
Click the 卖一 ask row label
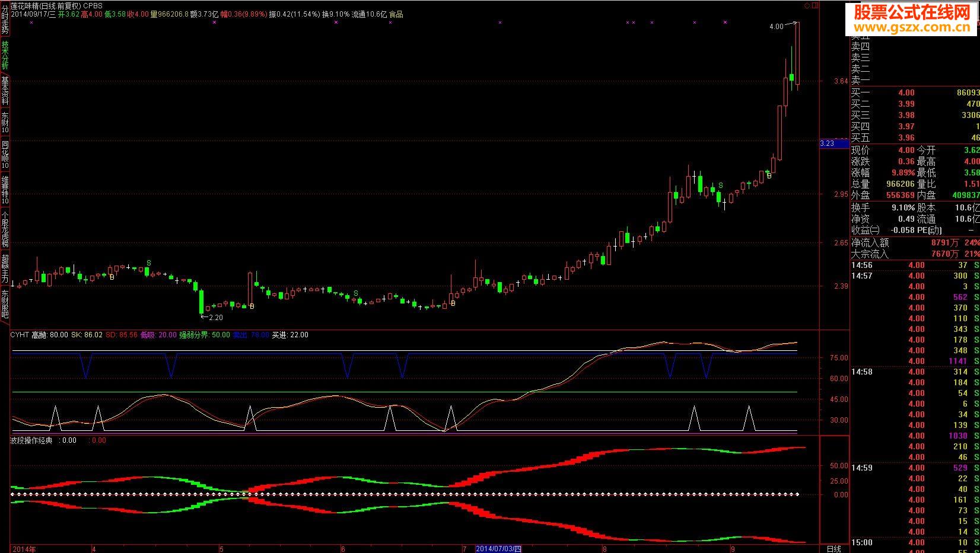coord(861,81)
